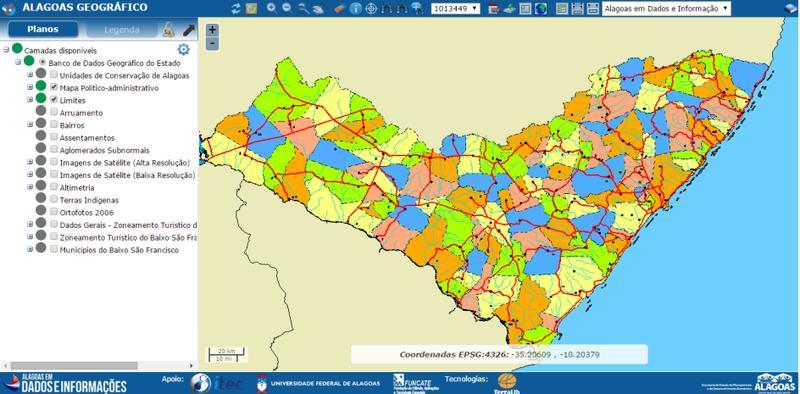800x394 pixels.
Task: Open the map scale dropdown showing 1013449
Action: tap(456, 8)
